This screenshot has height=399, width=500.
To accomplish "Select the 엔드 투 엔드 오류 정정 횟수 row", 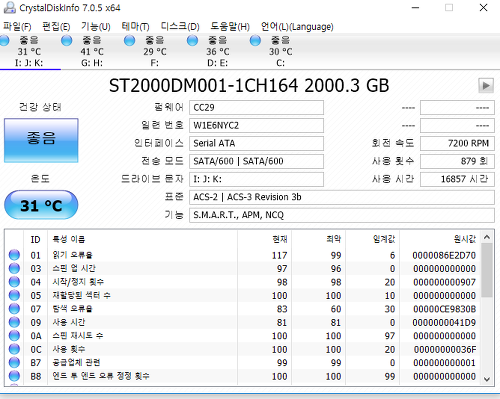I will point(243,376).
